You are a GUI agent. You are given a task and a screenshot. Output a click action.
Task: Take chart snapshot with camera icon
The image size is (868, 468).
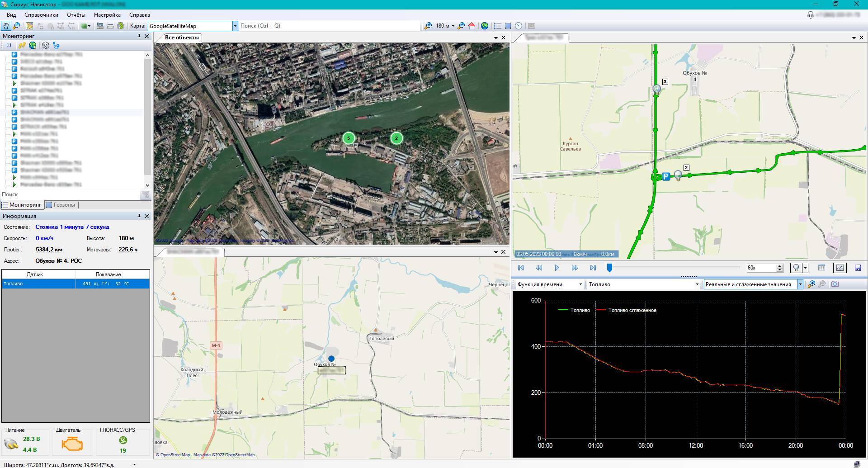(x=835, y=284)
